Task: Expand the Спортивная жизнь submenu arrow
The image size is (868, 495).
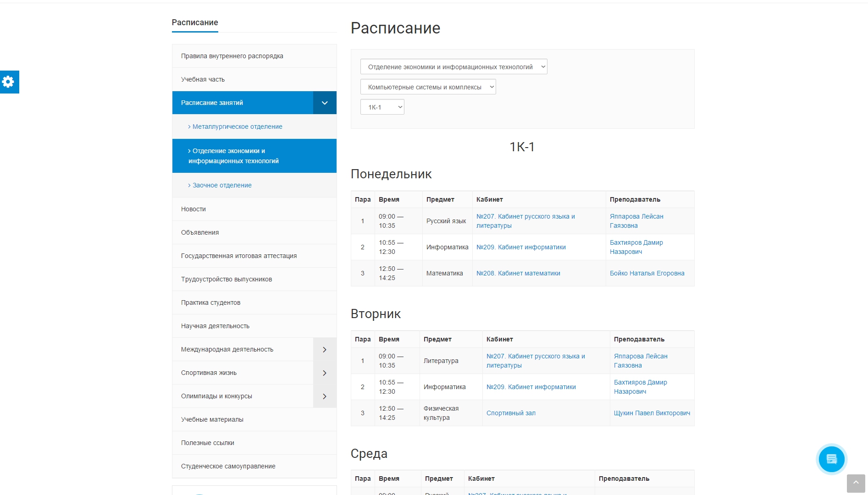Action: [x=325, y=373]
